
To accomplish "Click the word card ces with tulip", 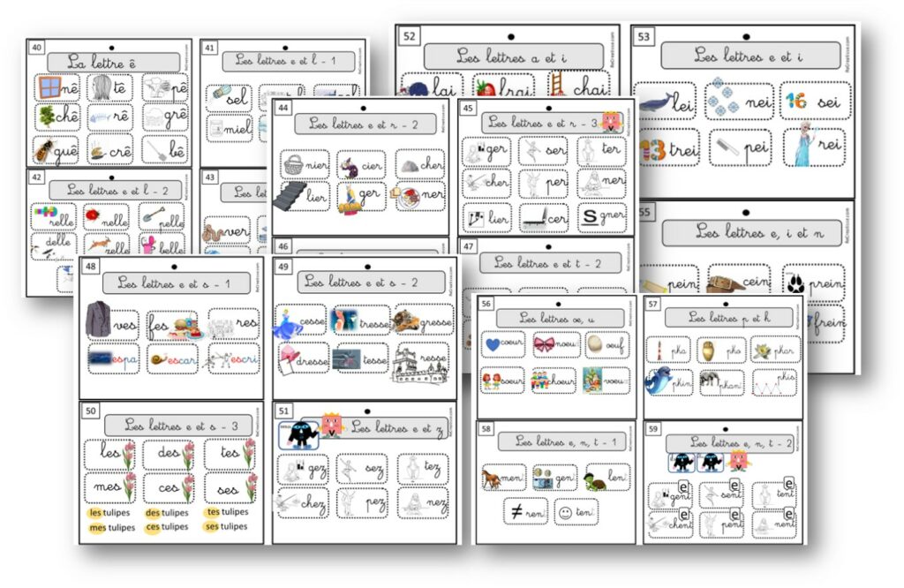I will (x=170, y=487).
